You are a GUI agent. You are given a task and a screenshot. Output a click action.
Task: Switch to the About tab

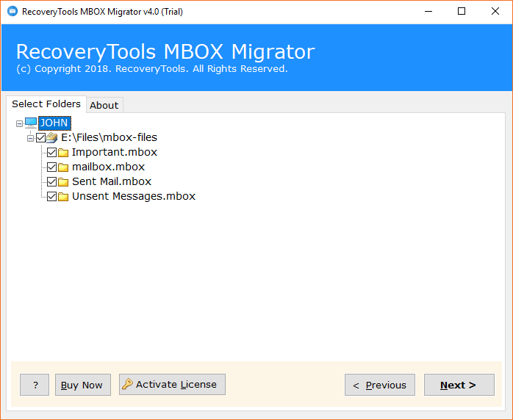coord(104,105)
